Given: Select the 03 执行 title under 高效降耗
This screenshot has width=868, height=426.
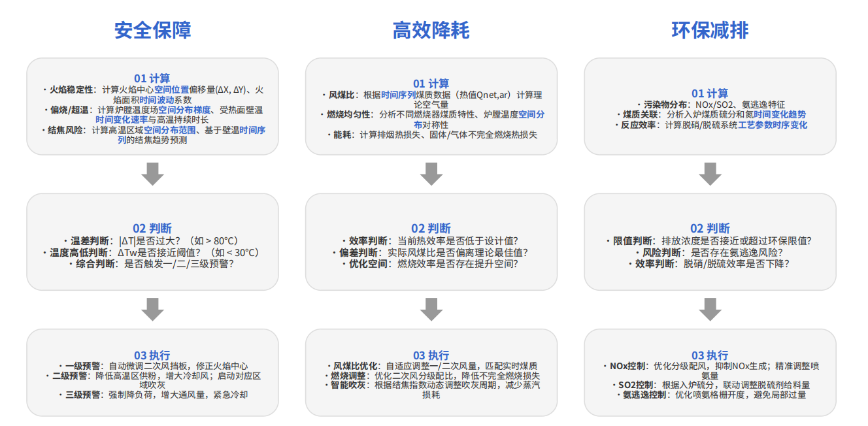Looking at the screenshot, I should pos(431,355).
